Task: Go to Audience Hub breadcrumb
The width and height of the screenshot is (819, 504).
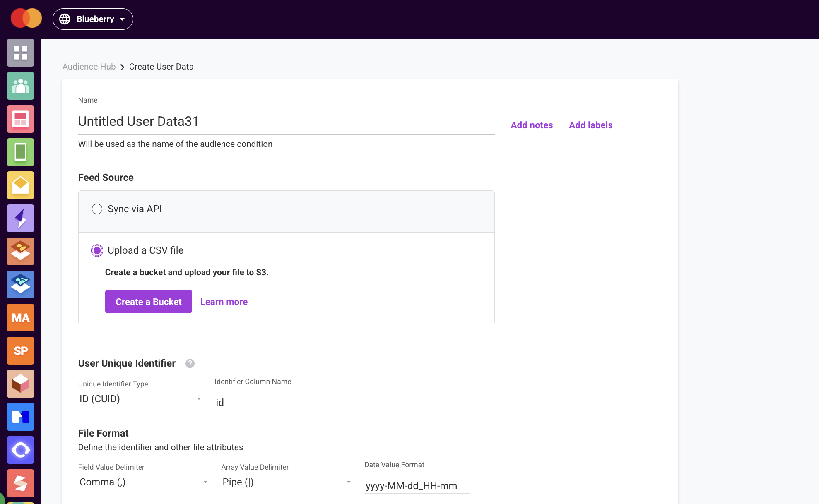Action: pyautogui.click(x=89, y=67)
